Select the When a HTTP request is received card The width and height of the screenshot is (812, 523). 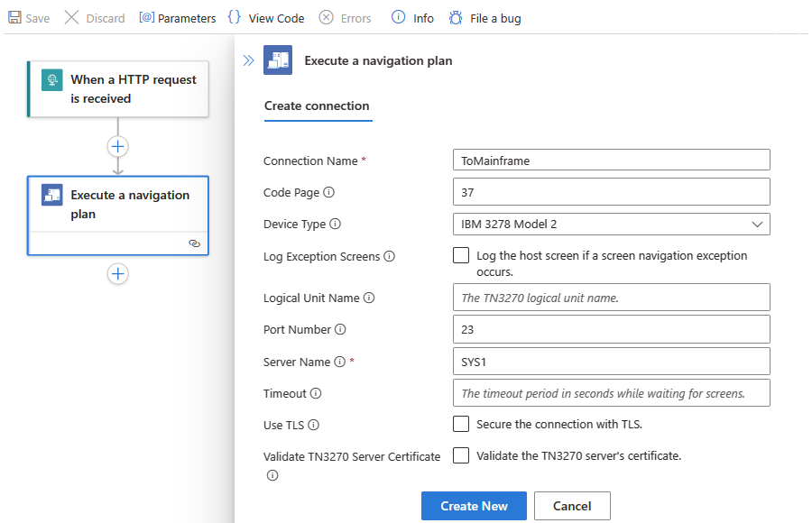(118, 89)
